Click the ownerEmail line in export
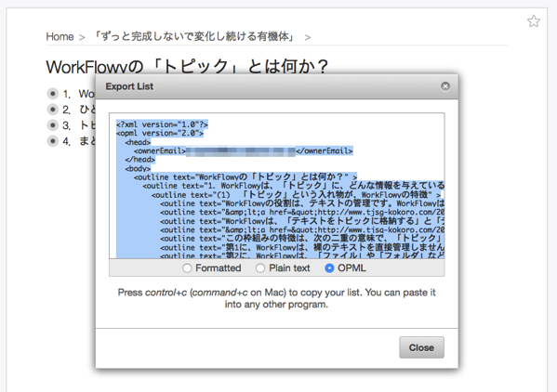557x392 pixels. click(x=244, y=151)
